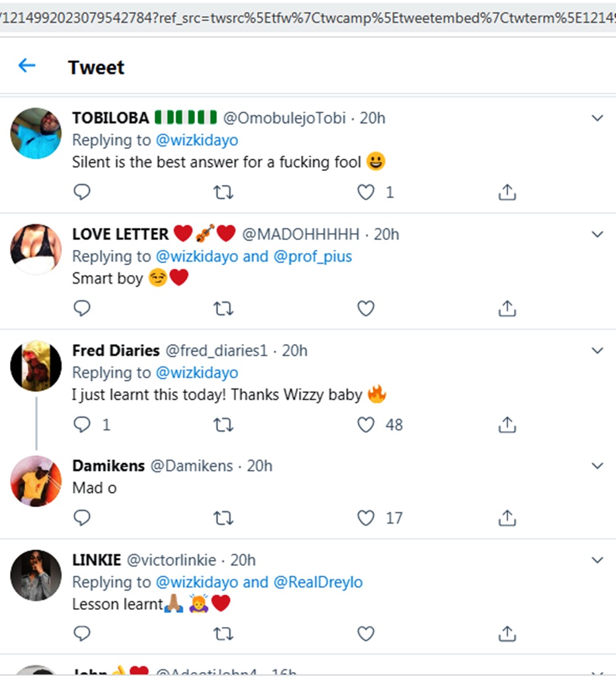
Task: Open the caret menu on Damikens' tweet
Action: pos(597,466)
